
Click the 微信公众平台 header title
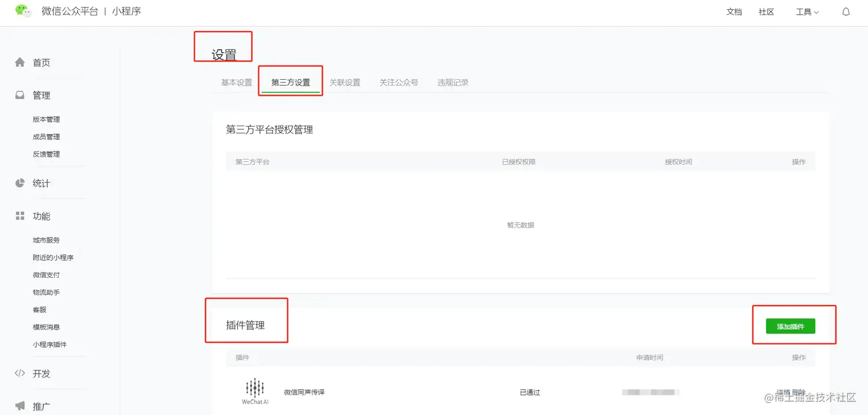pyautogui.click(x=69, y=11)
